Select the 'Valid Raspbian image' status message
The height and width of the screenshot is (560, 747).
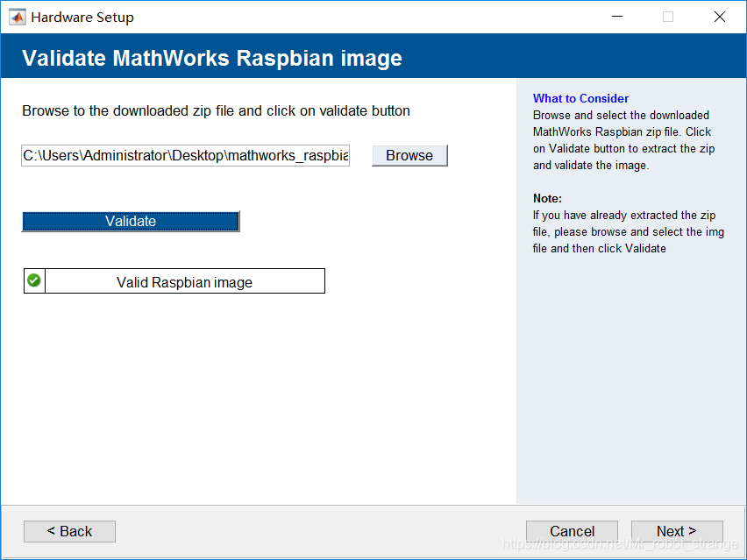coord(184,282)
